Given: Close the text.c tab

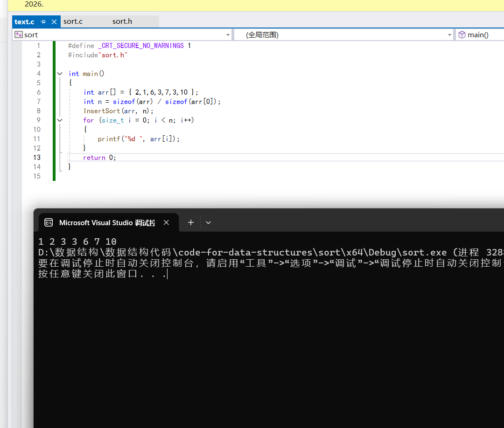Looking at the screenshot, I should (x=54, y=22).
